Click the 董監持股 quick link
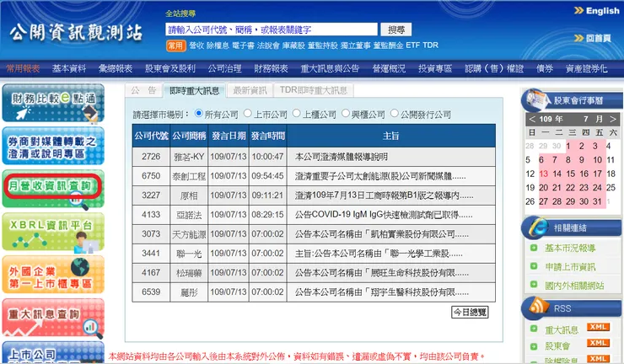 [323, 45]
